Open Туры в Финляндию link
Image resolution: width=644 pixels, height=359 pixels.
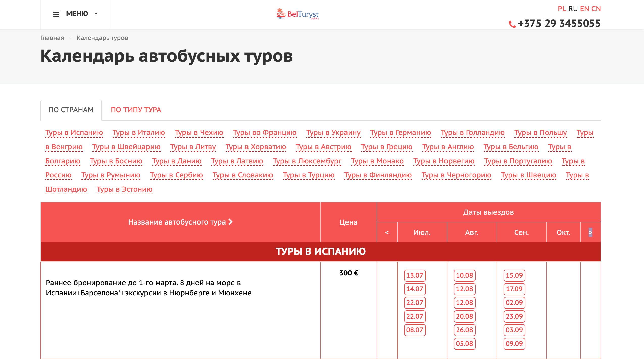[x=378, y=175]
